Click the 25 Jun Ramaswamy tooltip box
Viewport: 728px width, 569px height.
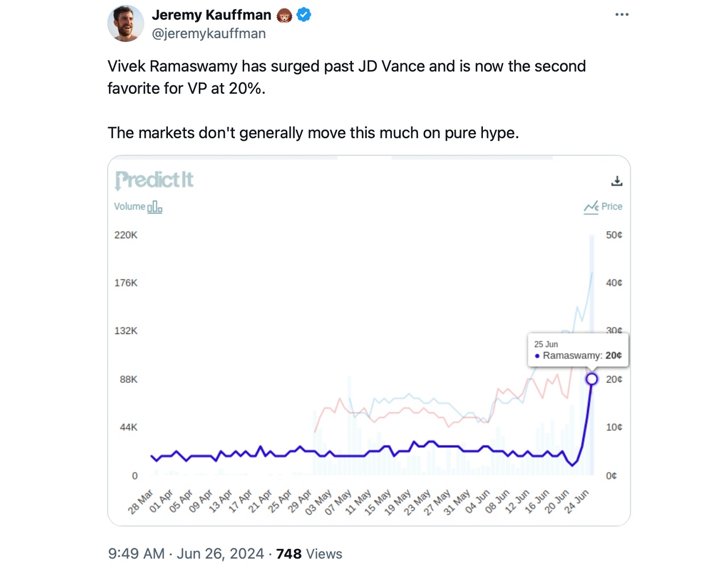pos(578,350)
